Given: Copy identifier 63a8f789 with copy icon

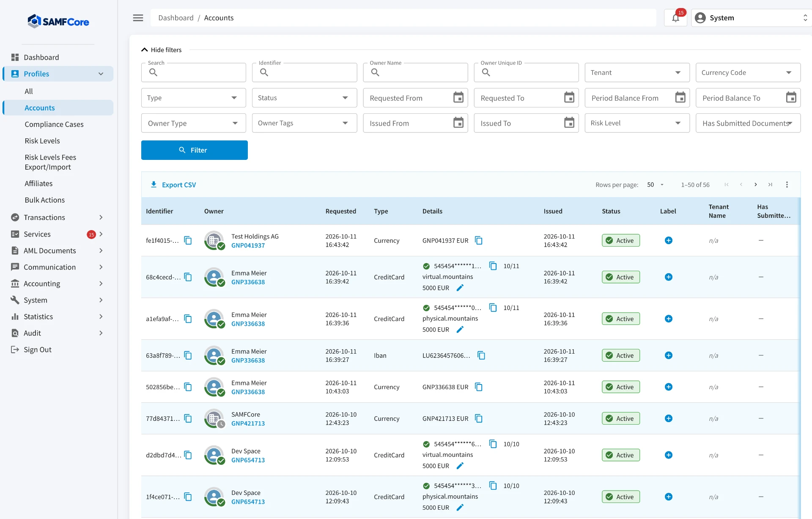Looking at the screenshot, I should (188, 356).
